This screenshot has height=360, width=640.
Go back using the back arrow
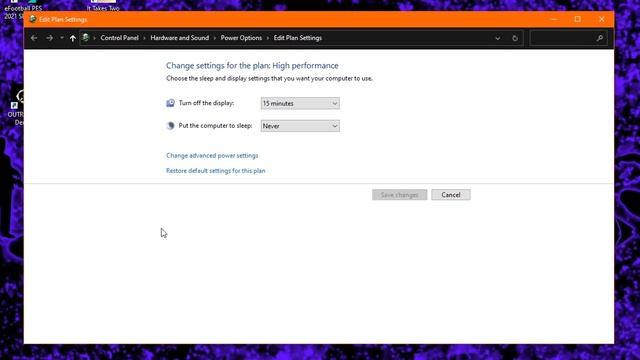(x=34, y=38)
